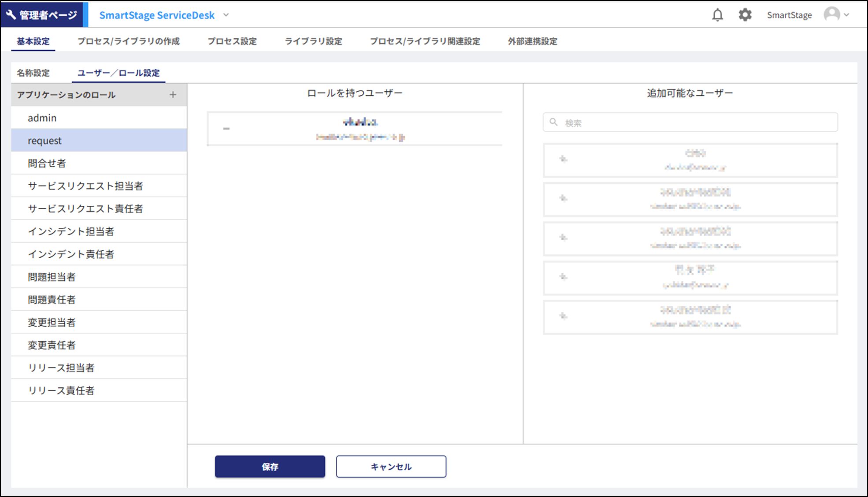Open the settings gear icon
Image resolution: width=868 pixels, height=497 pixels.
[745, 15]
